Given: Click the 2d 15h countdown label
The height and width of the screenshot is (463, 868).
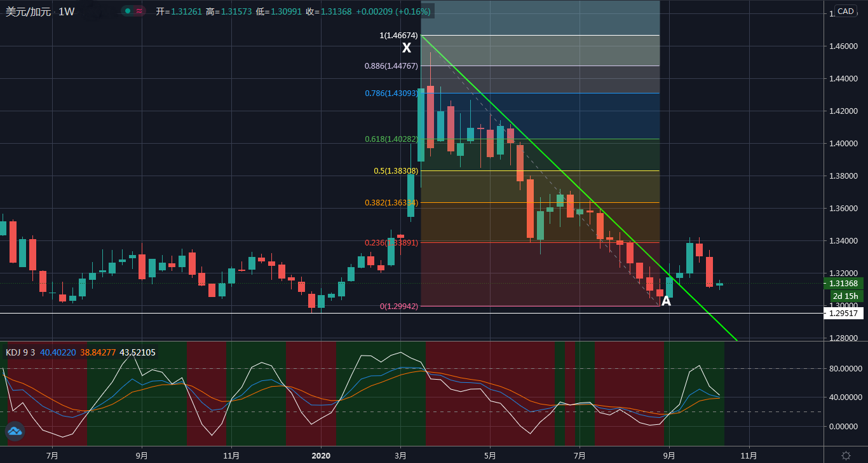Looking at the screenshot, I should point(846,296).
